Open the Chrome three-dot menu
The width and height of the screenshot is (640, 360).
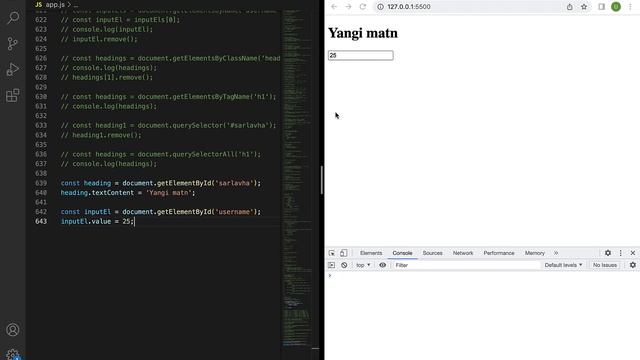630,7
